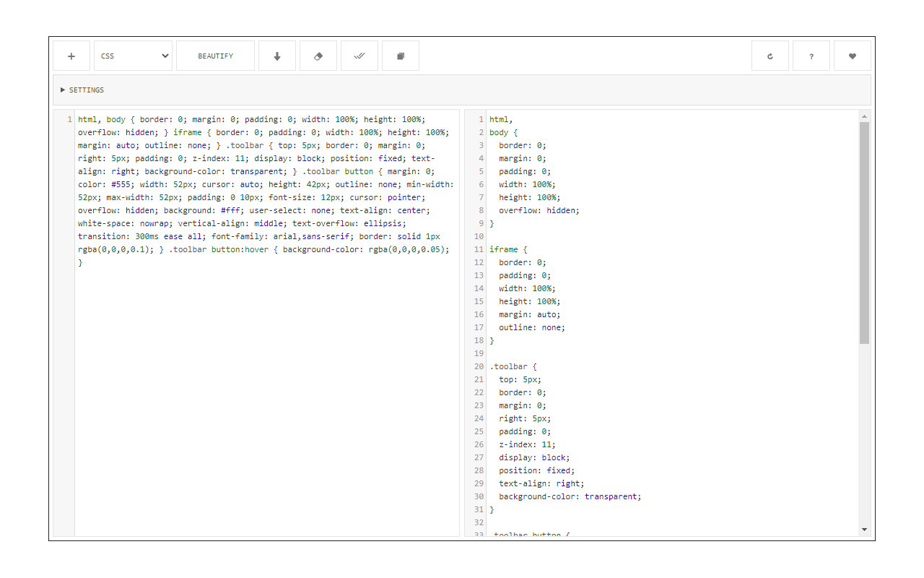Click the scrollbar down arrow
The height and width of the screenshot is (578, 924).
[x=865, y=530]
